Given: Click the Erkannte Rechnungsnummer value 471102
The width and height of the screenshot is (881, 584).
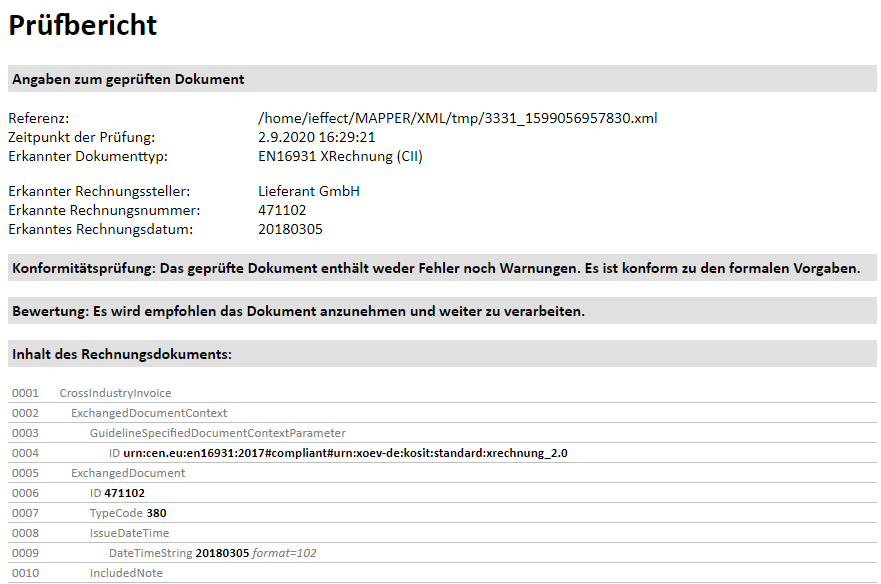Looking at the screenshot, I should tap(282, 210).
